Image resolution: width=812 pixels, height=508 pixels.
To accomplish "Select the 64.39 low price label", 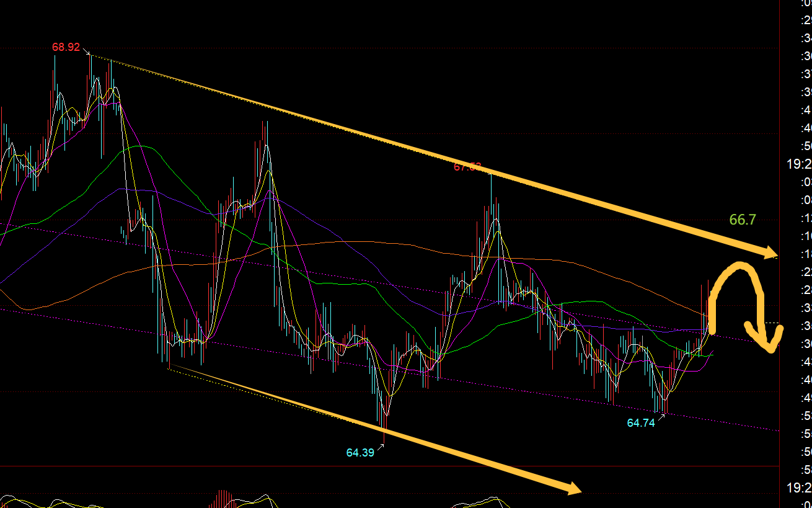I will tap(360, 453).
